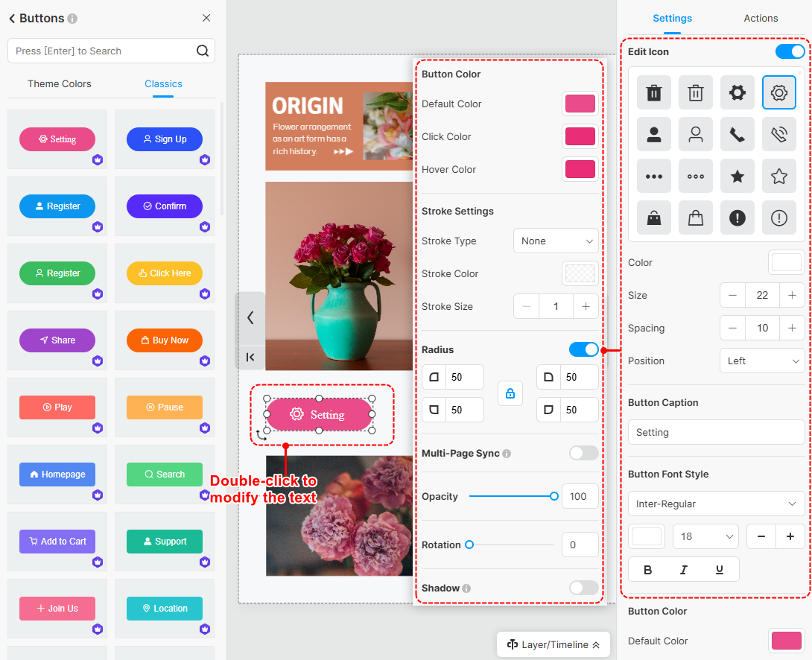Screen dimensions: 812x660
Task: Pick the solid star icon
Action: tap(737, 177)
